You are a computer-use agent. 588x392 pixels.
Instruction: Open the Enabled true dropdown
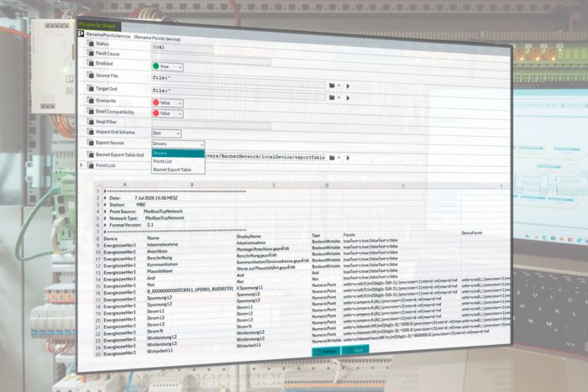click(168, 66)
